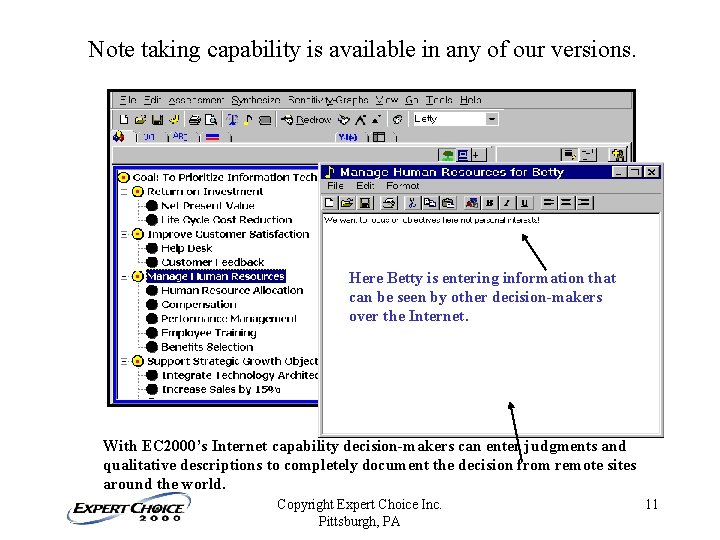Open the Tools menu
Viewport: 720px width, 540px height.
point(439,100)
